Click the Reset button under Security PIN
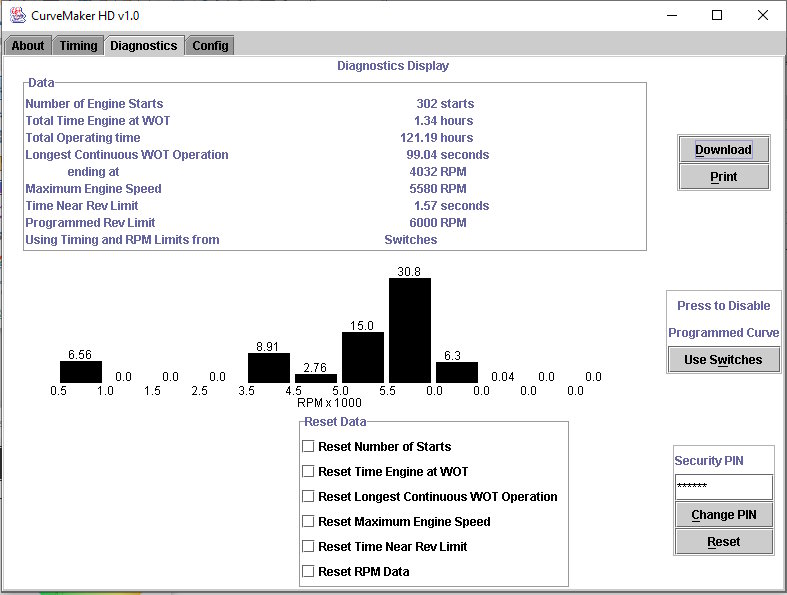The height and width of the screenshot is (595, 787). (724, 542)
